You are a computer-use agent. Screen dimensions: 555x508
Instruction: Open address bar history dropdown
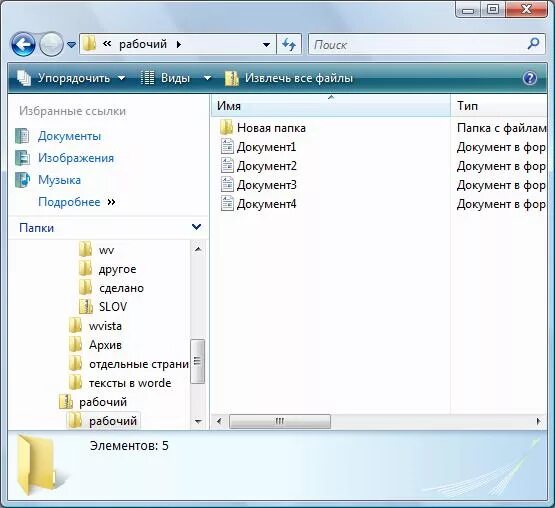pos(266,45)
